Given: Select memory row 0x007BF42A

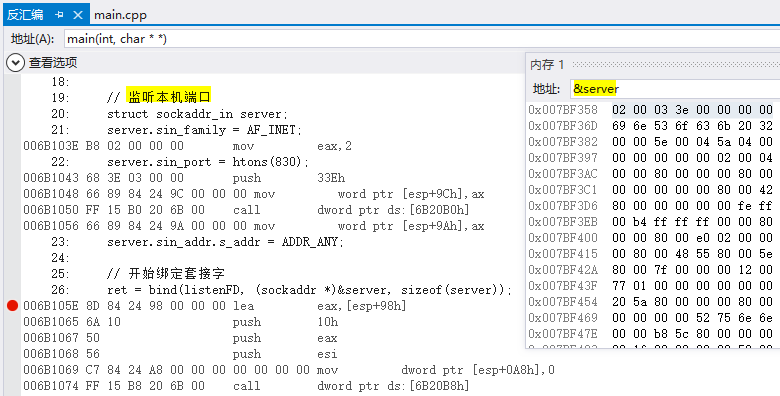Looking at the screenshot, I should click(x=652, y=269).
